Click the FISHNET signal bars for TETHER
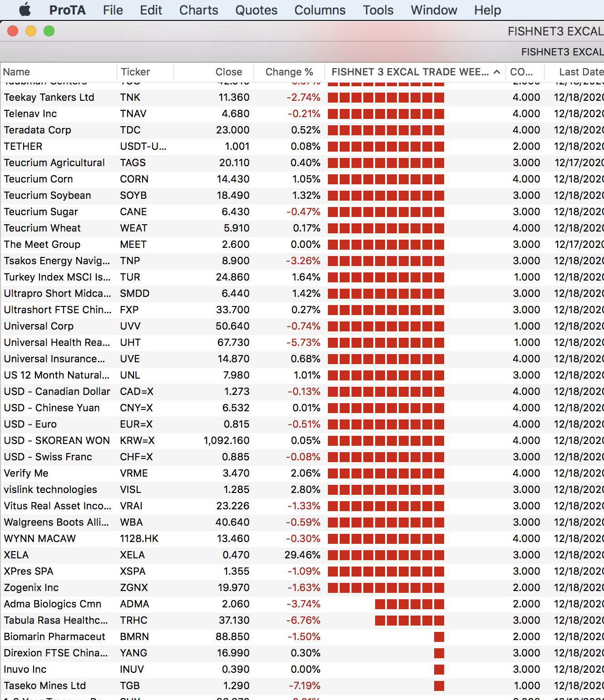 386,146
